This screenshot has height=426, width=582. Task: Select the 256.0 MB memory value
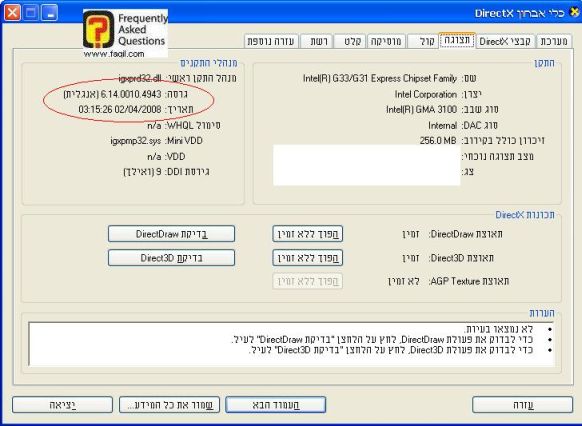pyautogui.click(x=438, y=141)
